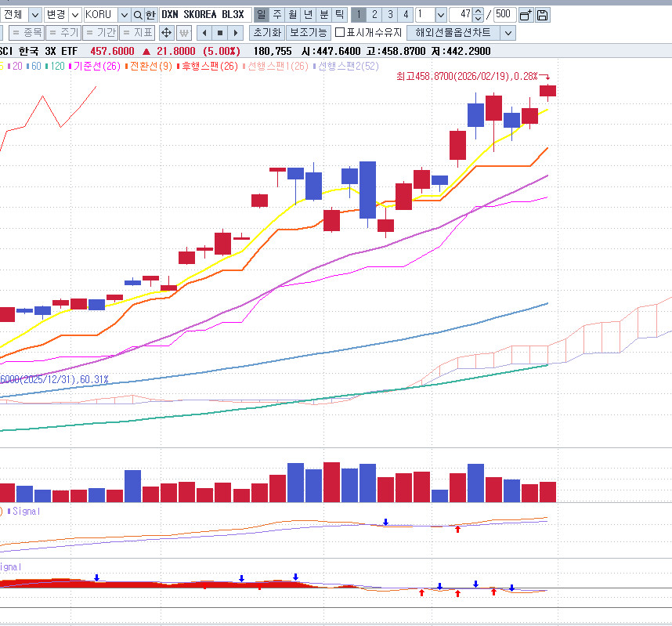Select the 틱 tick period button
The height and width of the screenshot is (626, 672).
339,15
